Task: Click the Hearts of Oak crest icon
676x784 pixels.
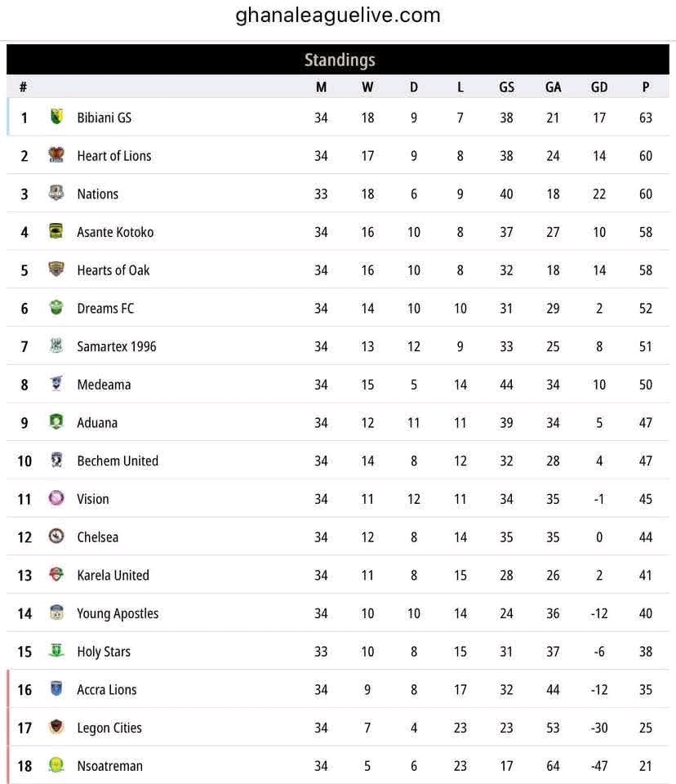Action: coord(56,269)
